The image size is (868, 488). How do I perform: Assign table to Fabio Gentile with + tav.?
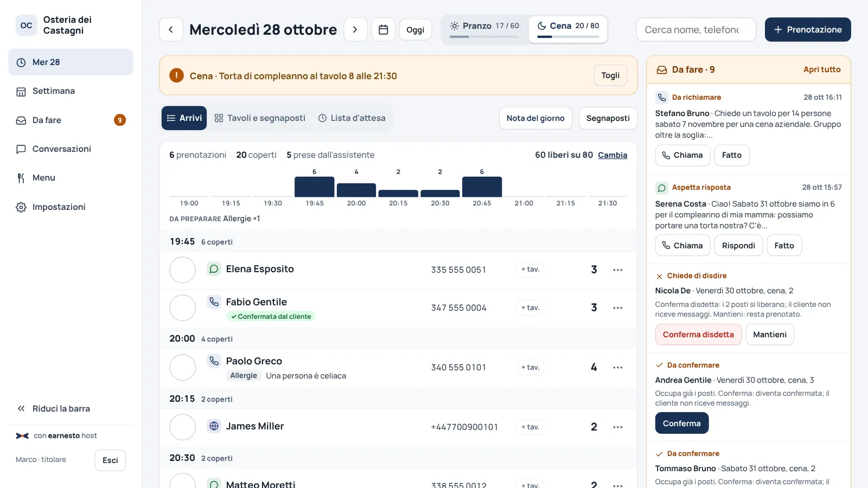(531, 307)
